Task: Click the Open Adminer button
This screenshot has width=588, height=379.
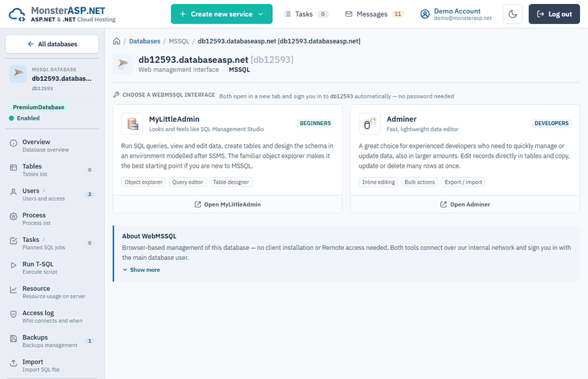Action: [465, 205]
